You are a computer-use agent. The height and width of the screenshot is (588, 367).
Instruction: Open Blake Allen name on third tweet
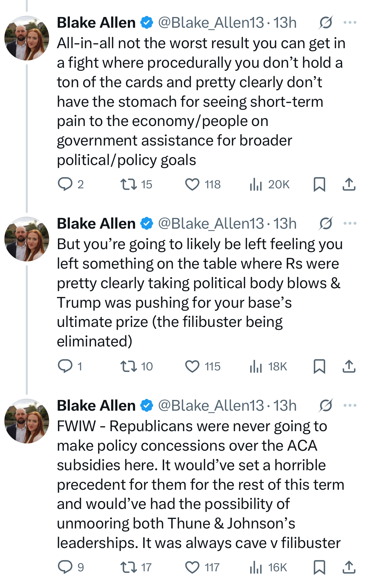point(96,406)
